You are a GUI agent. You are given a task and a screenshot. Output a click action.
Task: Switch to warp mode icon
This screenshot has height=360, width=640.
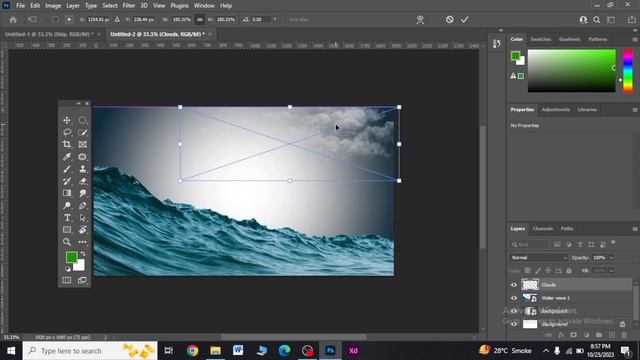[420, 20]
